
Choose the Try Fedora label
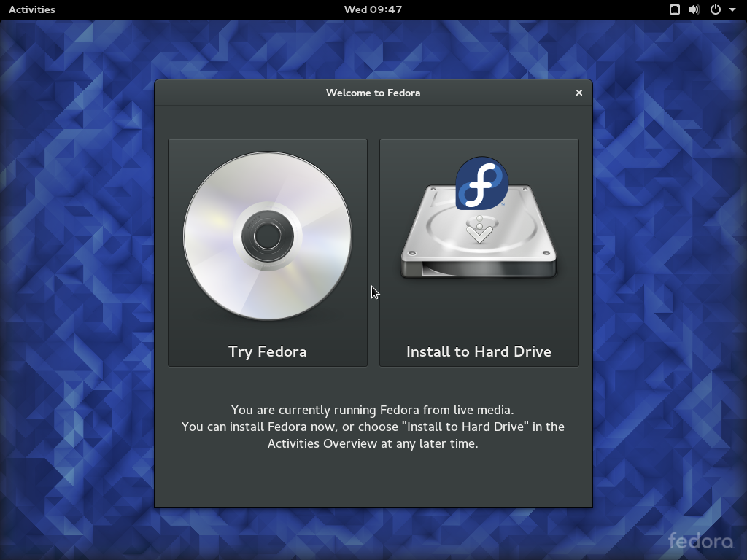tap(267, 351)
